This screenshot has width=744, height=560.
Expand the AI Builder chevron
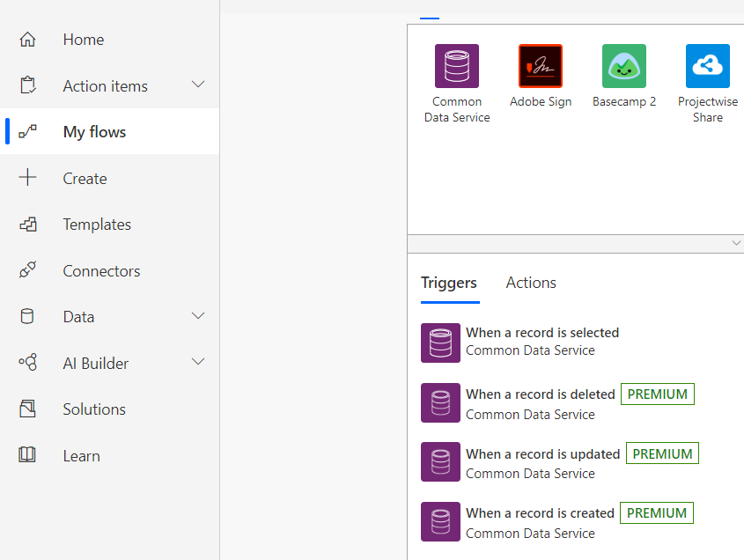tap(198, 362)
